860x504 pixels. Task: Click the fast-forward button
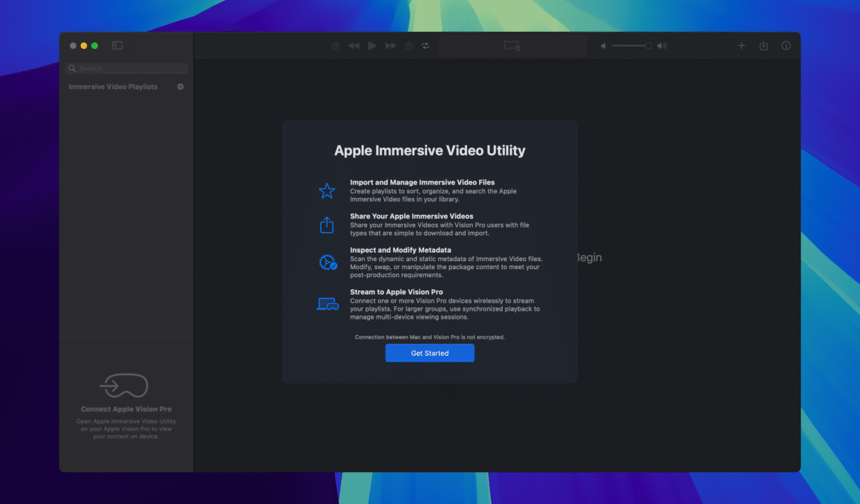click(x=391, y=46)
